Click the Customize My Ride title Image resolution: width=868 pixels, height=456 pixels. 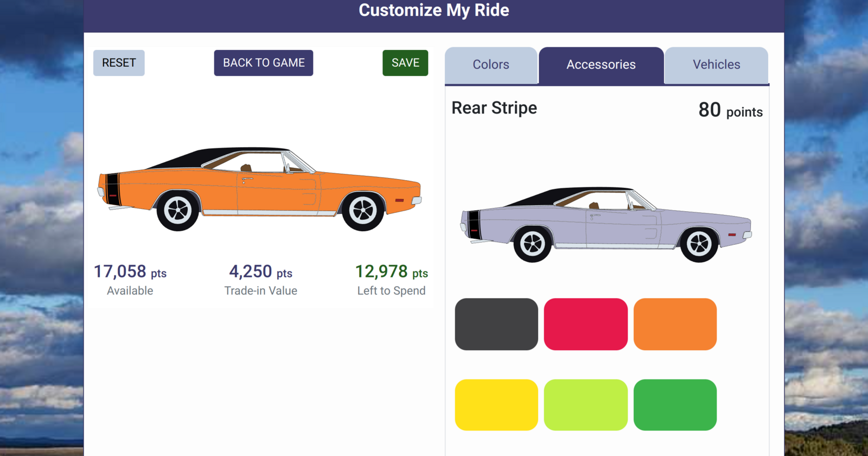pos(433,10)
